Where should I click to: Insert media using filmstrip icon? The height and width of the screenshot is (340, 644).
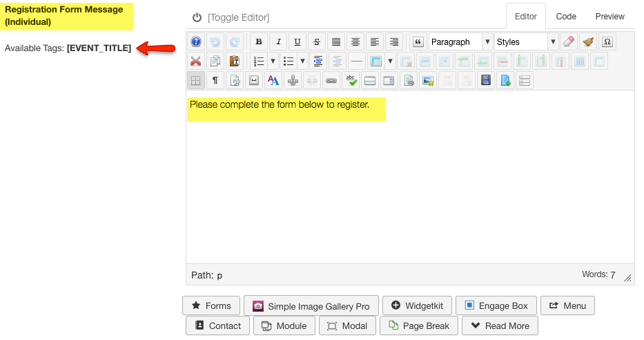[485, 81]
